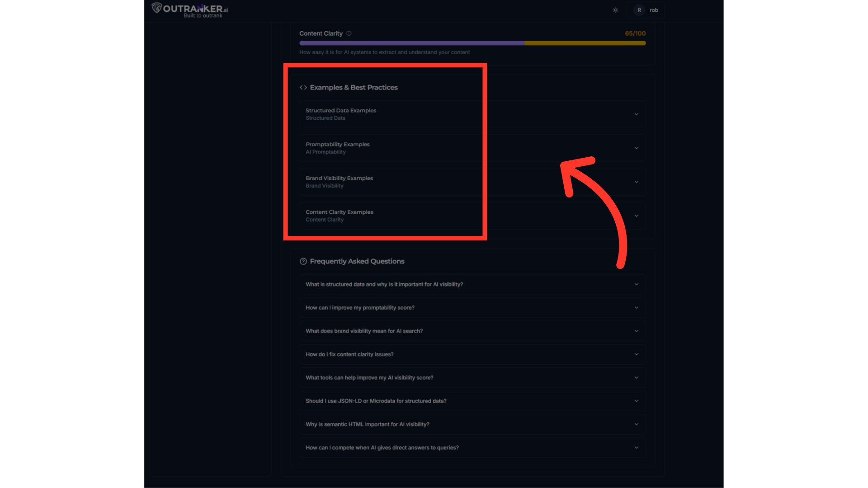Open the rob user account menu
This screenshot has width=868, height=488.
(654, 10)
